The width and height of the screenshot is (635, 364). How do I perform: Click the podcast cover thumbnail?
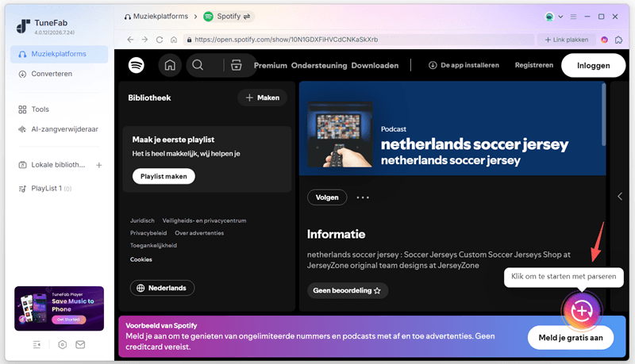340,134
